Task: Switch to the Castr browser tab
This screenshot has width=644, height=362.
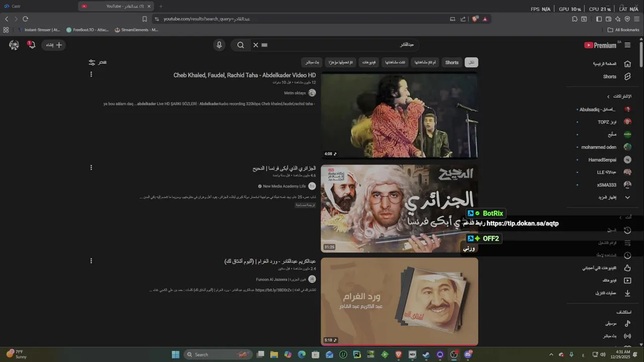Action: pos(38,6)
